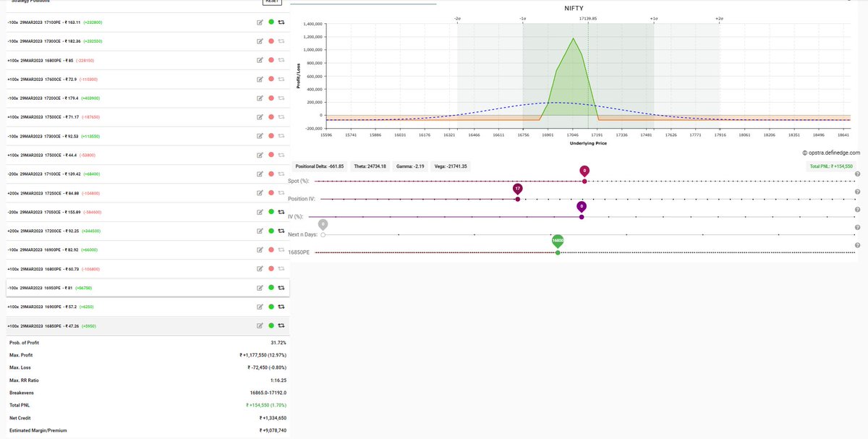This screenshot has height=439, width=868.
Task: Open help icon for IV (%) slider
Action: (857, 210)
